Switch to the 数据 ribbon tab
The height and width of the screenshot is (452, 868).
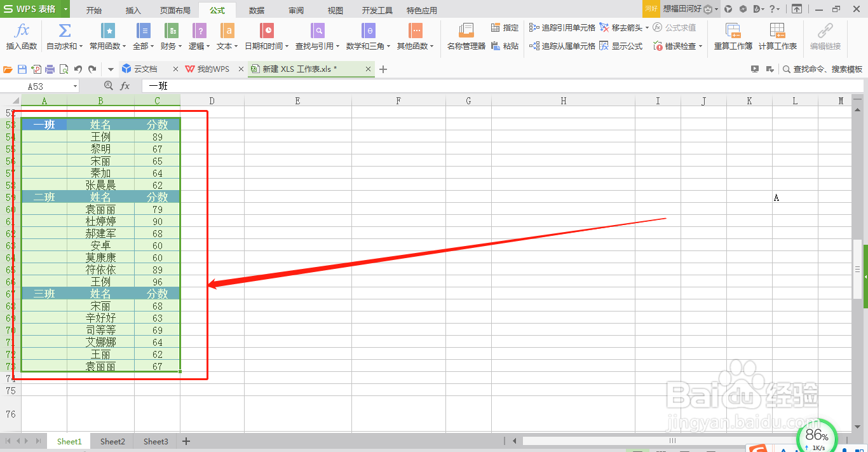(257, 10)
